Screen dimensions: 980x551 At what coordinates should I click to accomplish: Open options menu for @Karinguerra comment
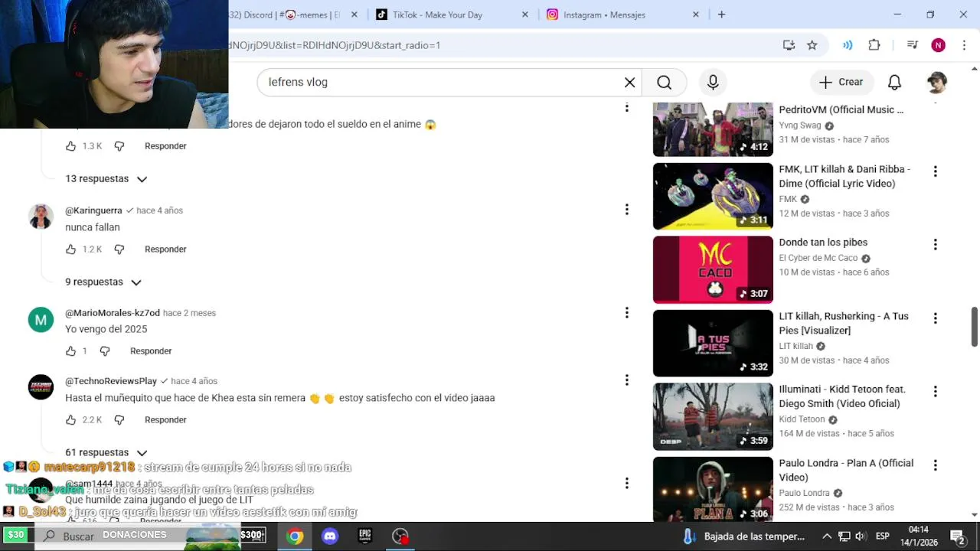pyautogui.click(x=626, y=210)
